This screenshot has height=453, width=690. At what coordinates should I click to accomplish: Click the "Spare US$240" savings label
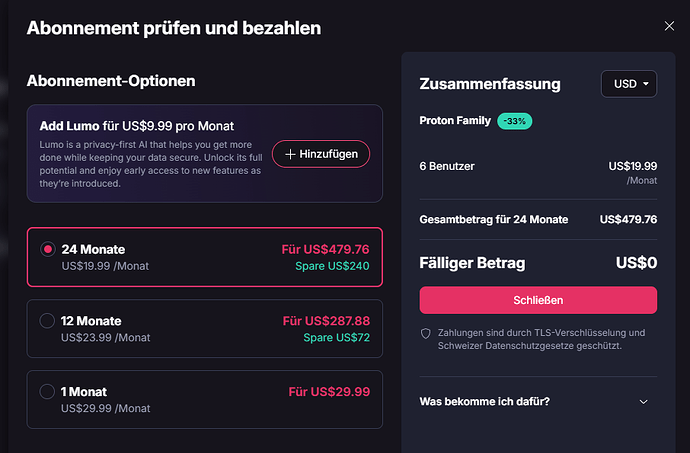(x=332, y=266)
